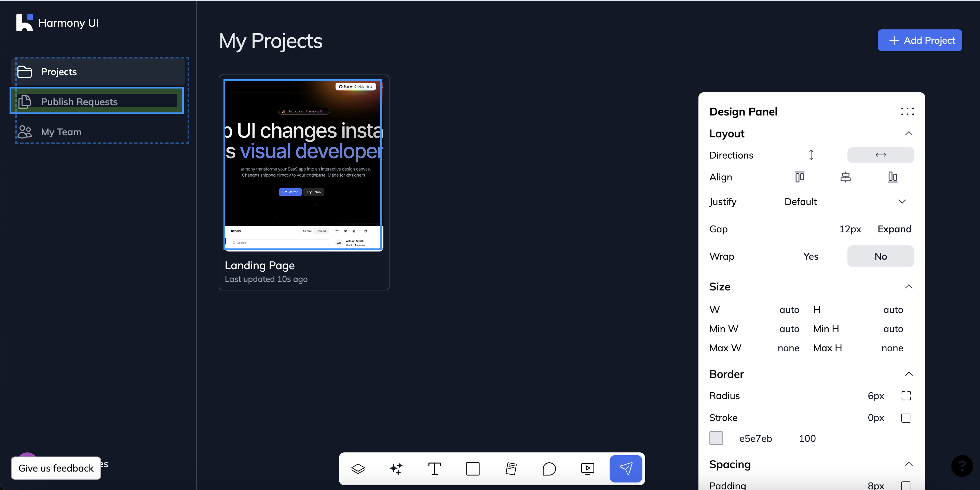Select the AI sparkles tool

click(396, 468)
